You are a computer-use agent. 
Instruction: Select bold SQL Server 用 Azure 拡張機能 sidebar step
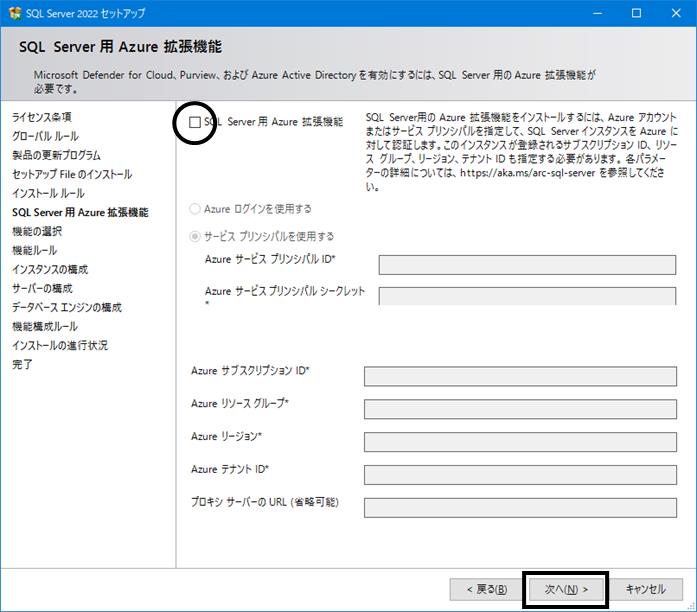click(x=80, y=212)
